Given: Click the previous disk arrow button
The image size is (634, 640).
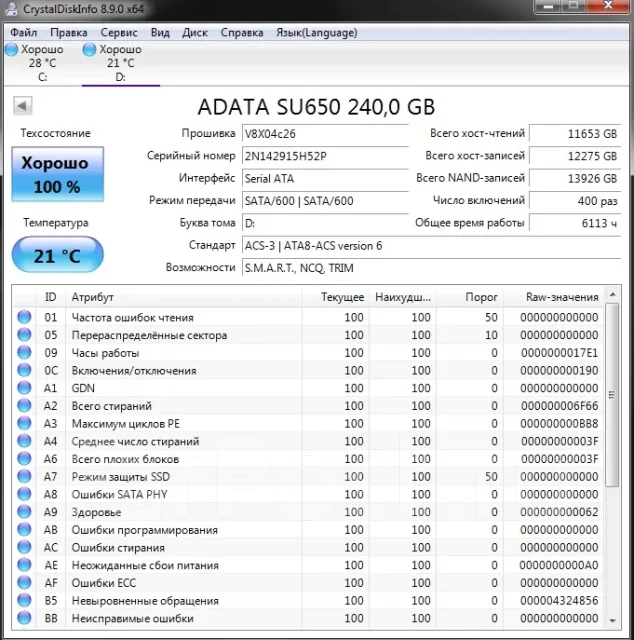Looking at the screenshot, I should coord(22,106).
